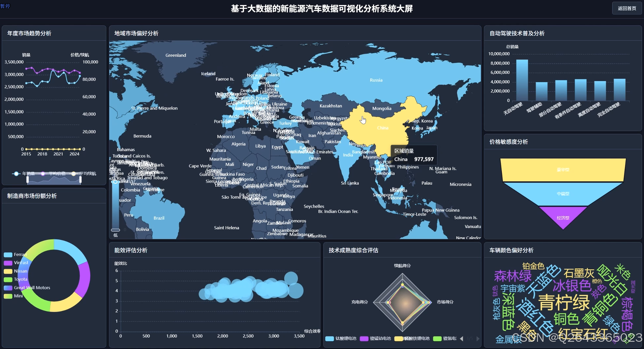This screenshot has width=644, height=349.
Task: Grab the right handle of the year zoom slider
Action: [80, 179]
